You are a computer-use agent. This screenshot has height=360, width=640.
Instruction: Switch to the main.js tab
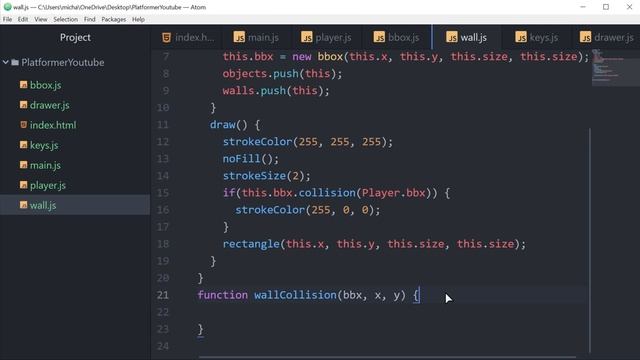coord(256,38)
